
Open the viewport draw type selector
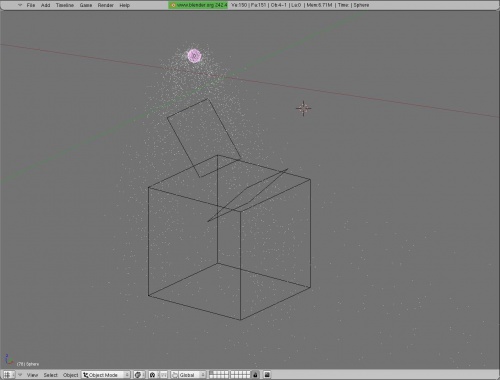click(x=139, y=375)
